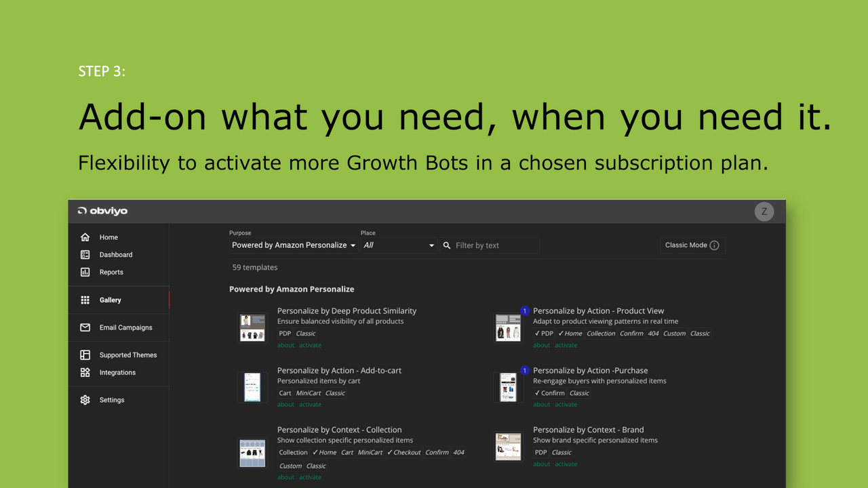Open Action - Add-to-cart thumbnail
This screenshot has height=488, width=868.
pos(252,388)
